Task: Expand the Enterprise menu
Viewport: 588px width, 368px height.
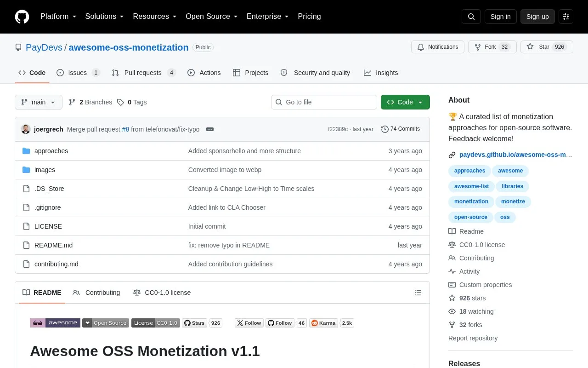Action: (267, 17)
